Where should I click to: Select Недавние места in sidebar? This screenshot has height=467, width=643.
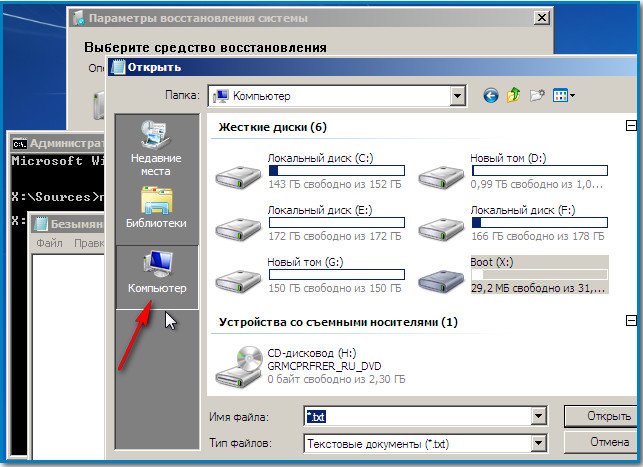[155, 148]
